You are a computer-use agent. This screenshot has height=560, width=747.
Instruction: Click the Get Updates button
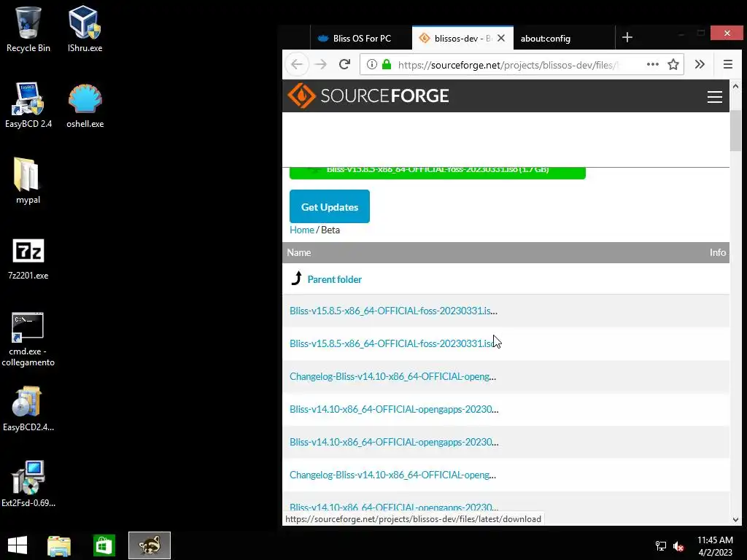coord(330,206)
